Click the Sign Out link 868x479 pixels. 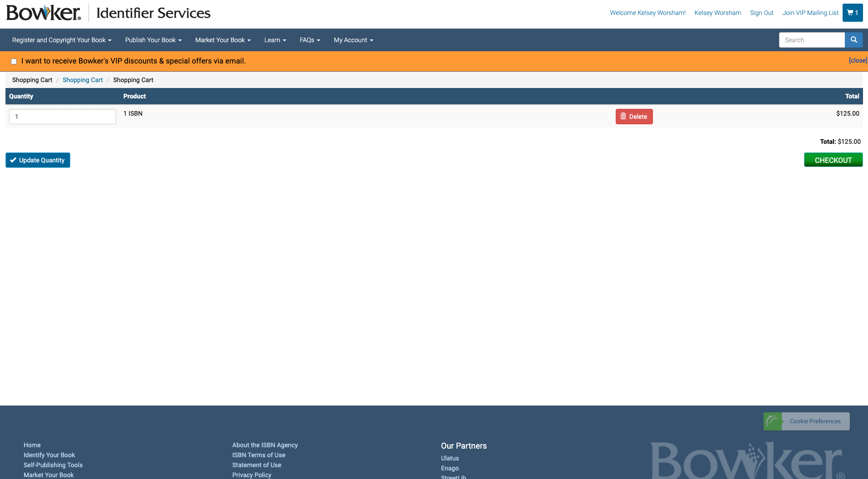pos(761,13)
